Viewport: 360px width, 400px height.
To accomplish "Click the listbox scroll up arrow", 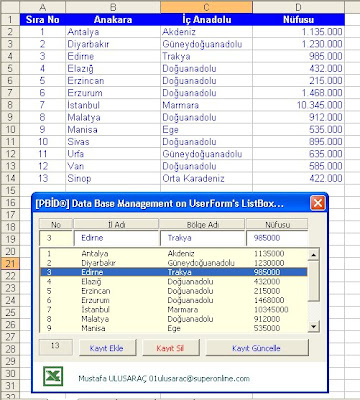I will pos(313,255).
